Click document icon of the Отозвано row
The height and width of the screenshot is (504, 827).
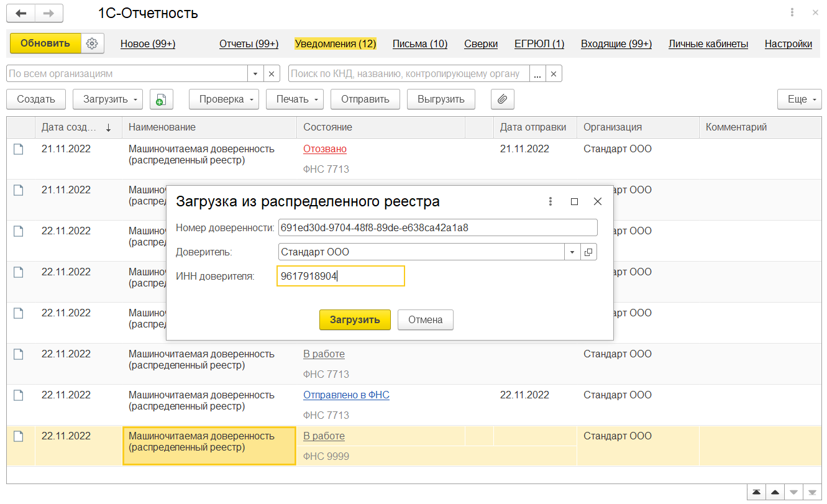click(19, 149)
